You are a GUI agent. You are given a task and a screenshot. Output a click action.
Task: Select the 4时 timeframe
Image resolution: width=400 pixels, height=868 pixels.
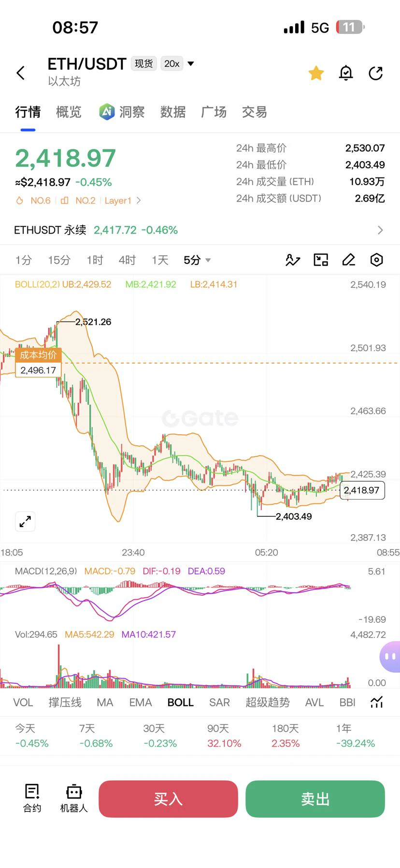pyautogui.click(x=127, y=260)
